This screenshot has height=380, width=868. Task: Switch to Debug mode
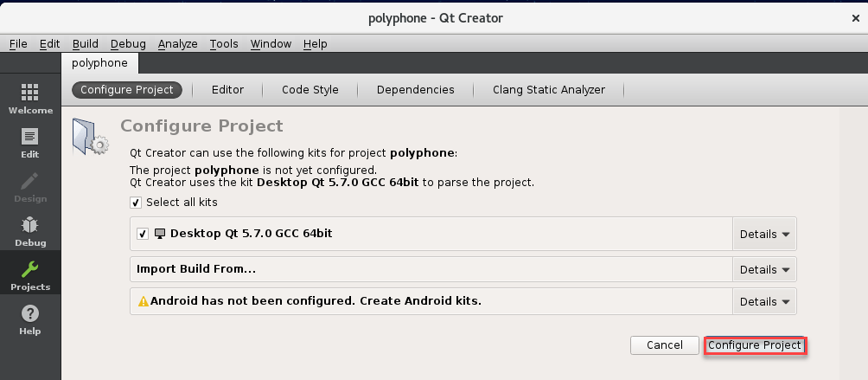click(30, 231)
